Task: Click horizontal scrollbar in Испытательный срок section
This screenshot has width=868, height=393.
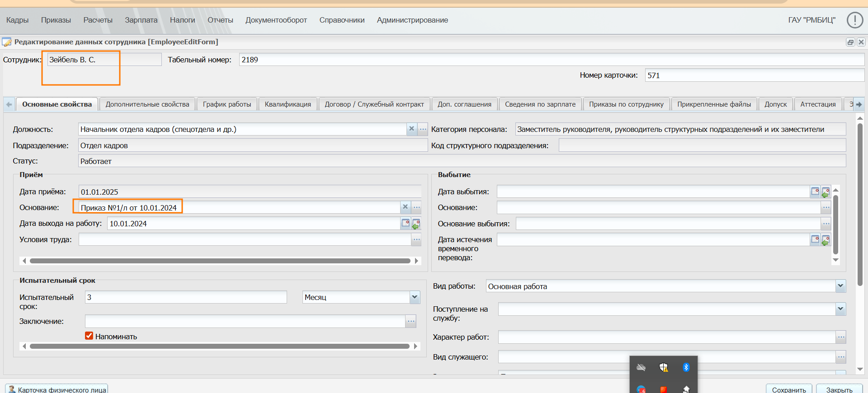Action: (220, 346)
